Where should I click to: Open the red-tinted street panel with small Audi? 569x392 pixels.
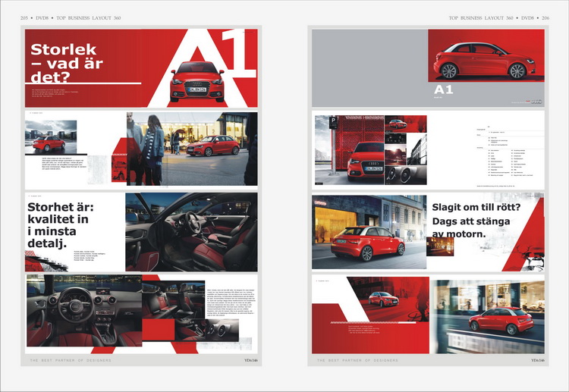pos(388,299)
